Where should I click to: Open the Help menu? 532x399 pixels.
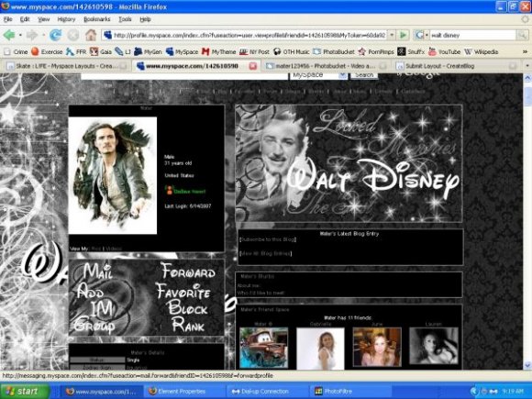coord(145,19)
